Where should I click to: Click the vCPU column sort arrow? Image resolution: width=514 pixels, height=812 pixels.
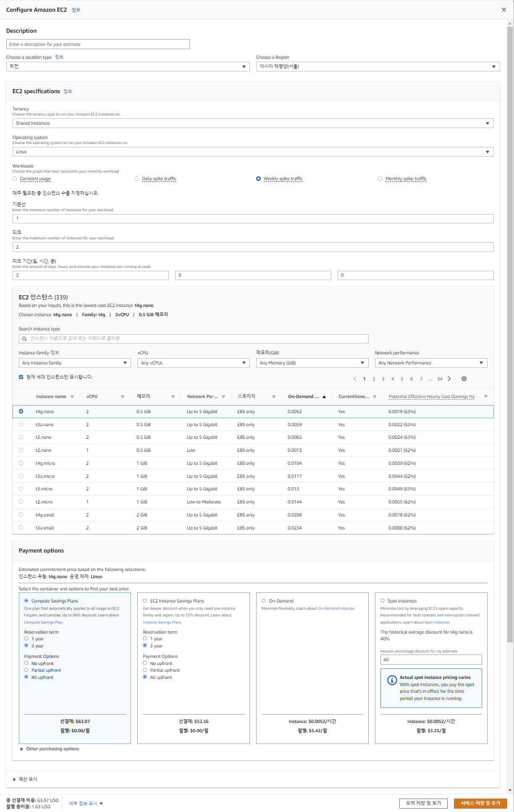pyautogui.click(x=123, y=397)
